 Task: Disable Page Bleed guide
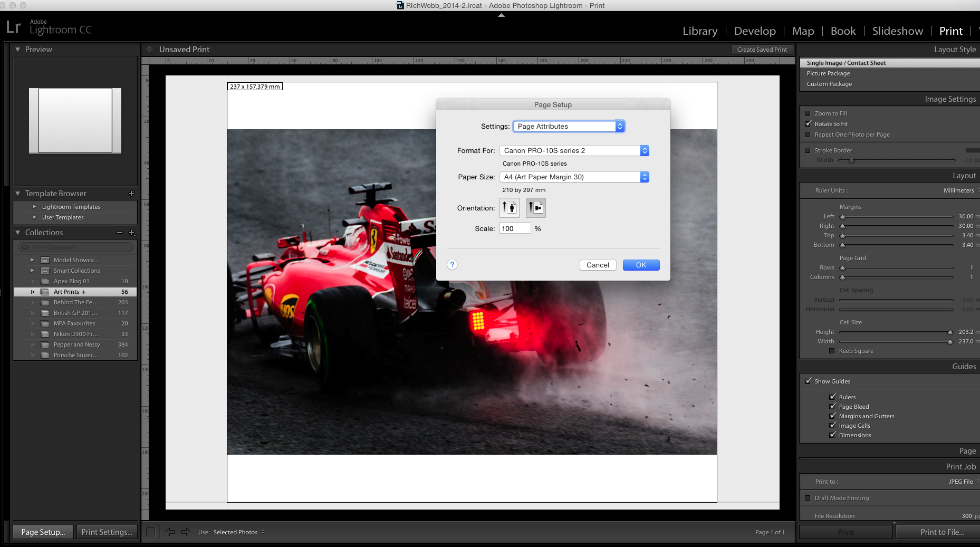[832, 407]
